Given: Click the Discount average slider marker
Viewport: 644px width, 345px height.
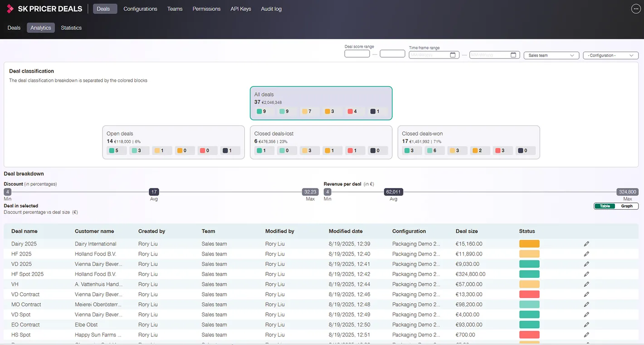Looking at the screenshot, I should point(154,192).
